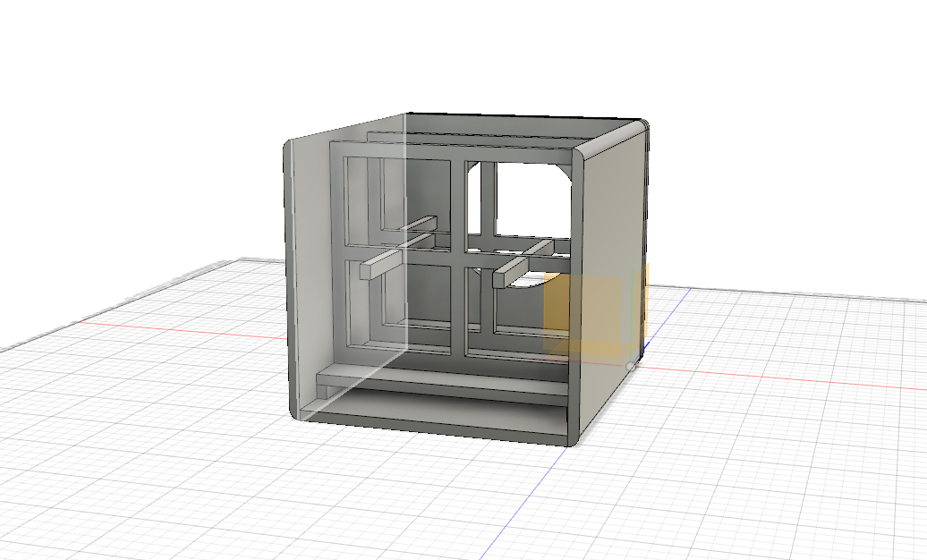Select the origin point at the axis intersection
The height and width of the screenshot is (560, 927).
(631, 367)
